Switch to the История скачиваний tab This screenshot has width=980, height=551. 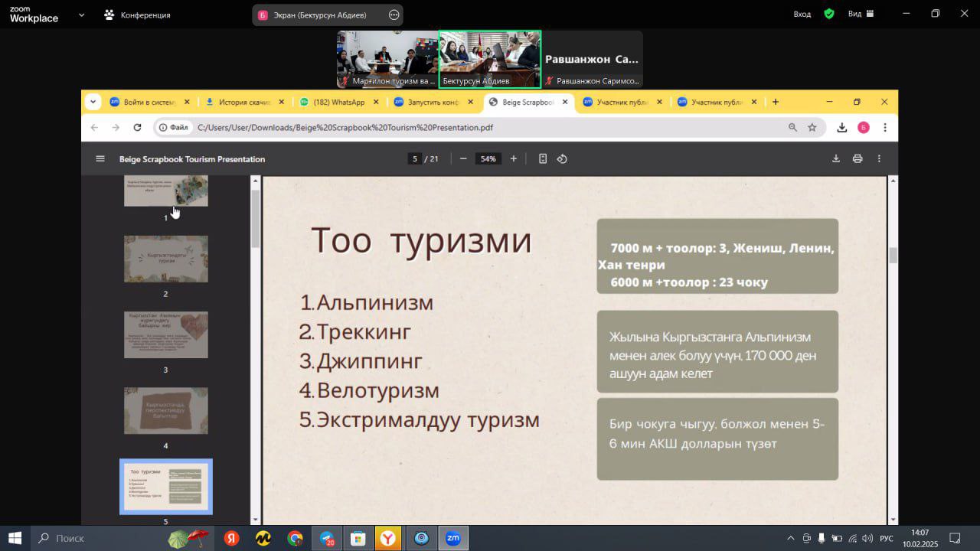243,102
